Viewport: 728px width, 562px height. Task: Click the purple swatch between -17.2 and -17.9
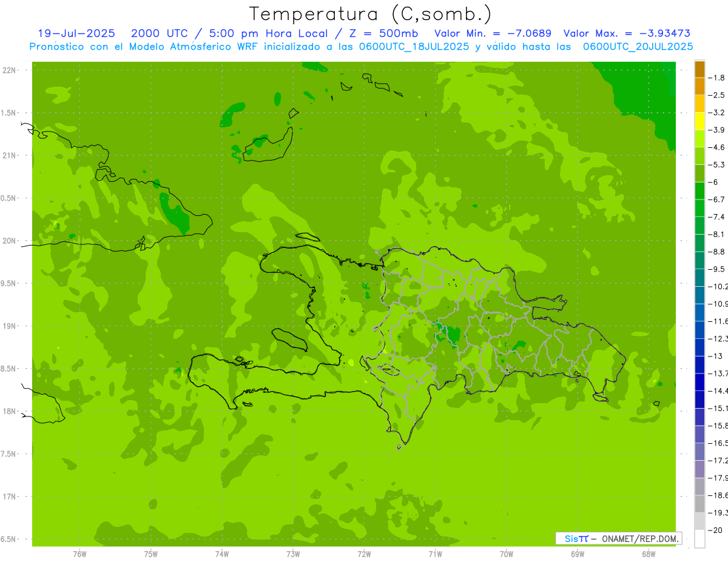699,469
